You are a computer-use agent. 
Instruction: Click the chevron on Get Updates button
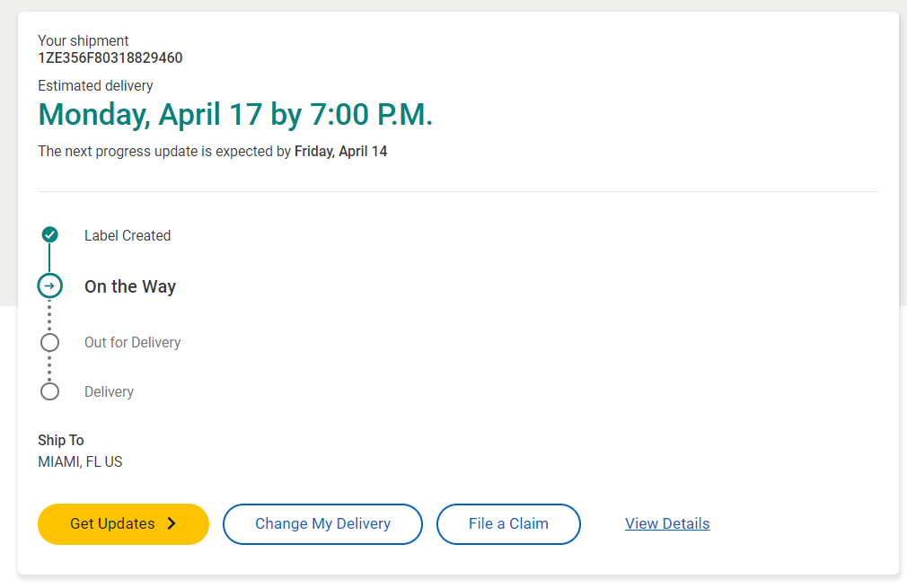point(172,524)
